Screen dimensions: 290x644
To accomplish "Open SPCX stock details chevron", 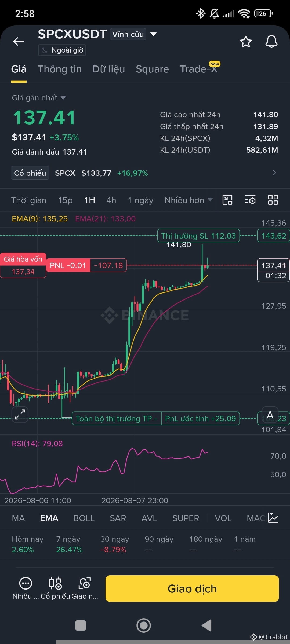I will 274,173.
